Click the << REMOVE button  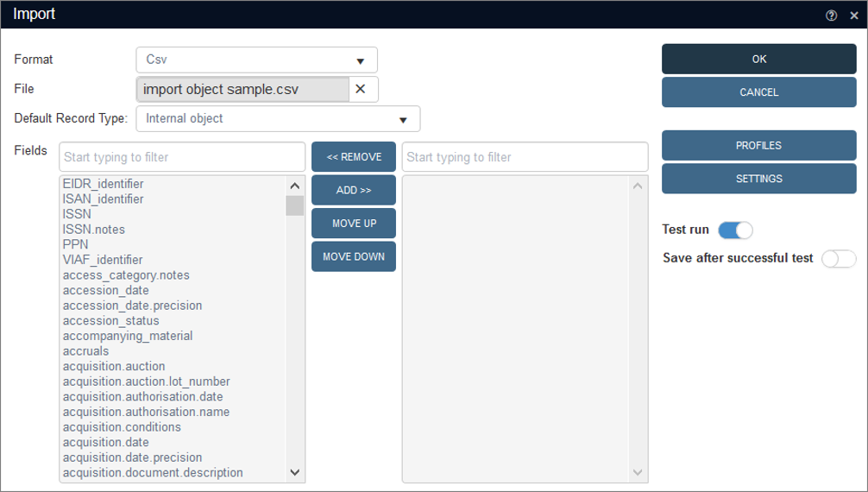pos(353,157)
